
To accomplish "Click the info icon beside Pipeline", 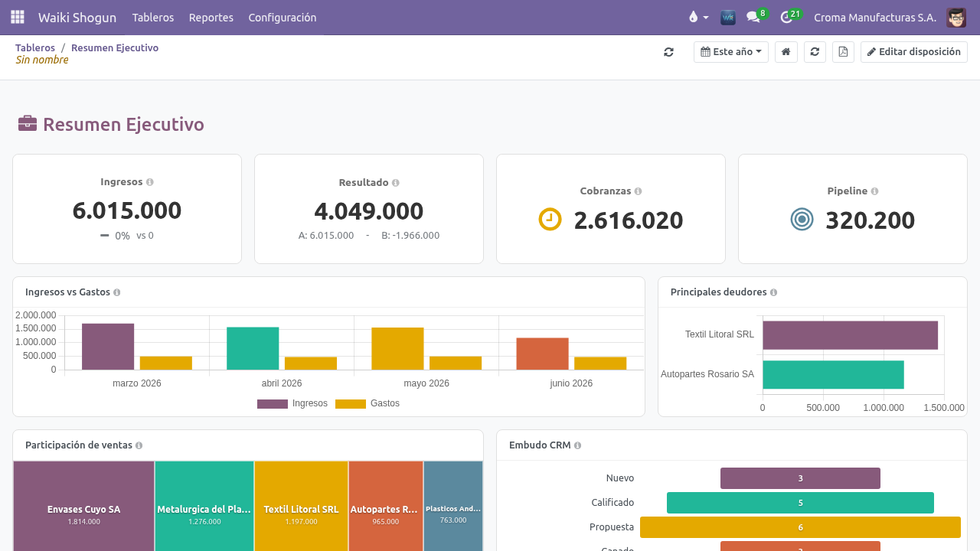I will (x=874, y=191).
